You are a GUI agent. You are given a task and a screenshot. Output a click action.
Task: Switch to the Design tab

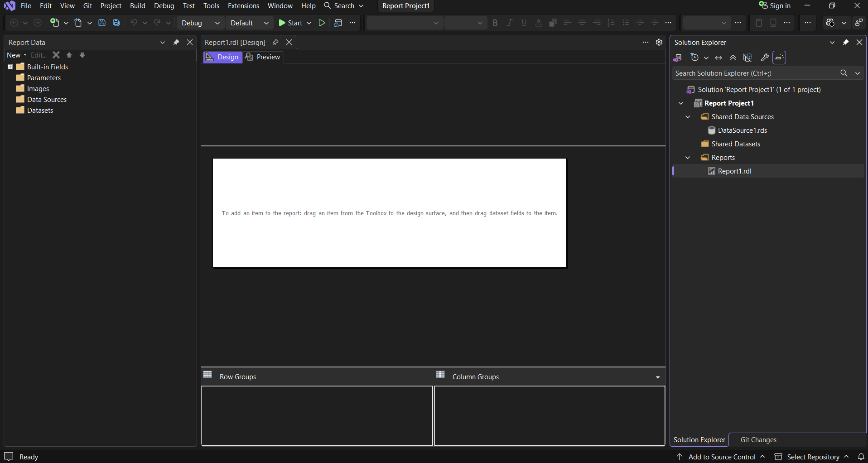click(x=222, y=57)
